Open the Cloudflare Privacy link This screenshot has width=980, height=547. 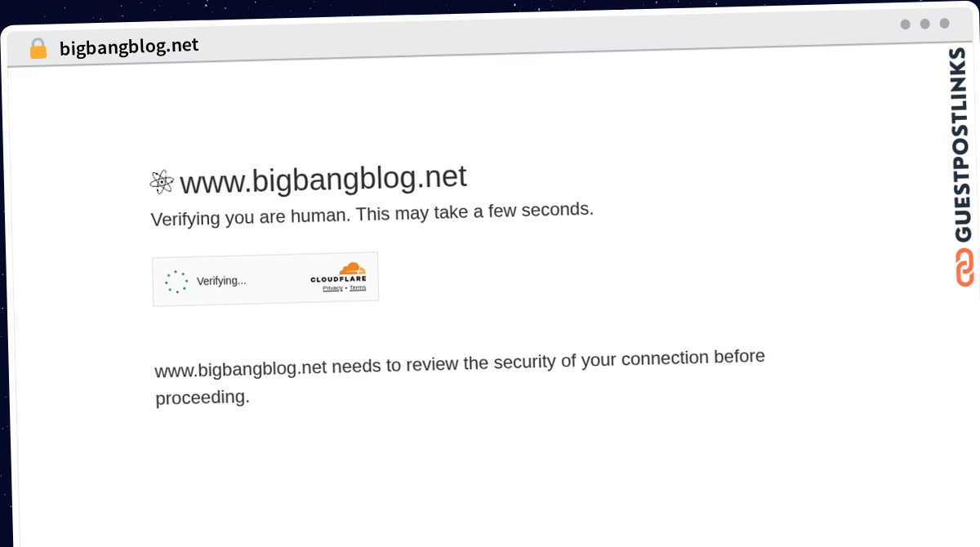(332, 288)
